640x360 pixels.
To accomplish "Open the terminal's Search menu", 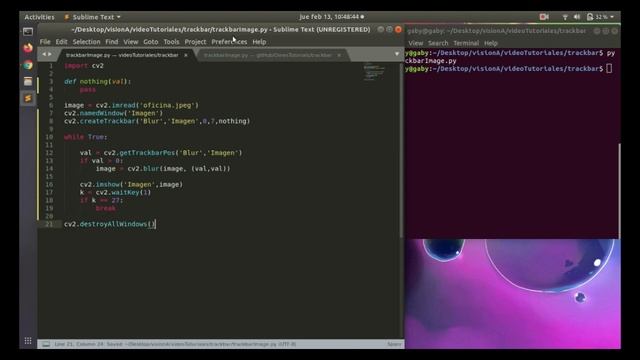I will coord(438,43).
